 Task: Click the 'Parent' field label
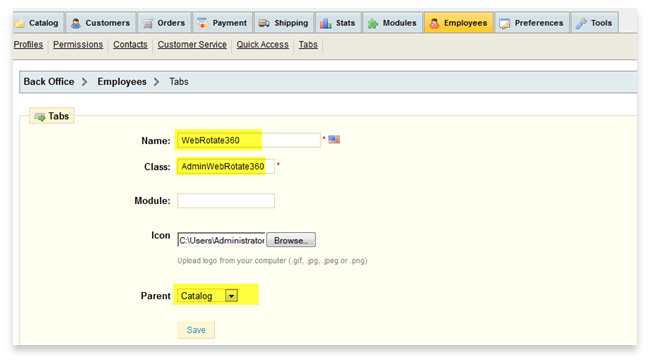tap(155, 296)
